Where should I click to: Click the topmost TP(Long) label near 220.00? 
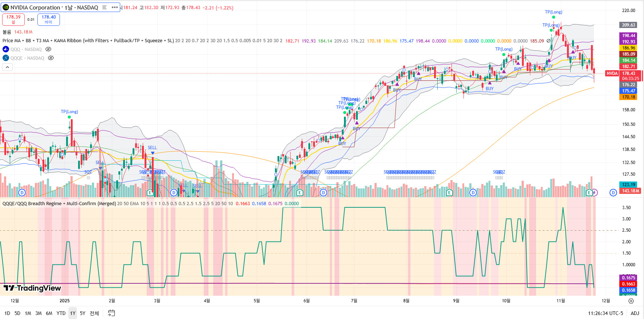(x=554, y=12)
